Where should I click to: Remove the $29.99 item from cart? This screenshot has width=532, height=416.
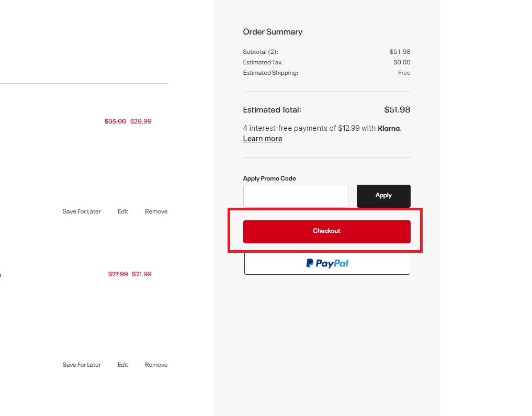[x=156, y=211]
